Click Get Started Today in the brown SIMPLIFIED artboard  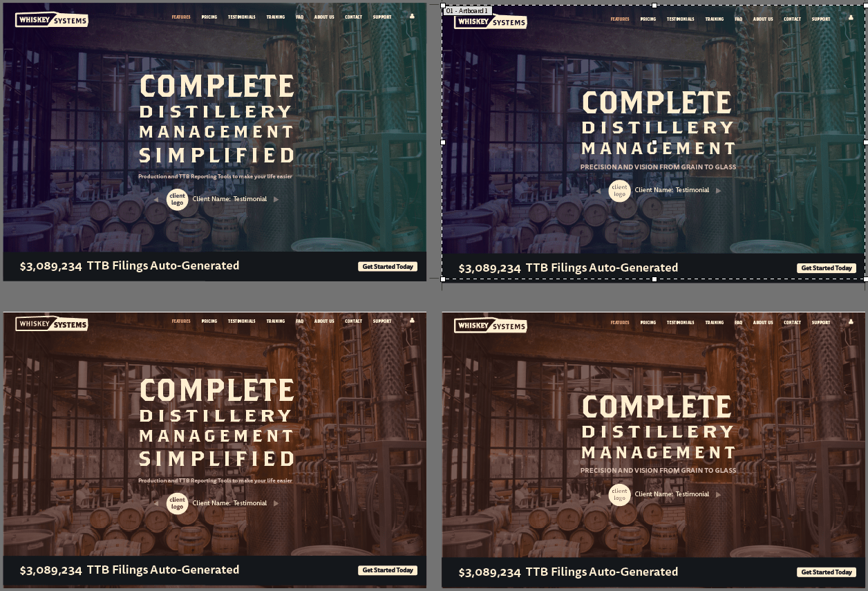388,570
